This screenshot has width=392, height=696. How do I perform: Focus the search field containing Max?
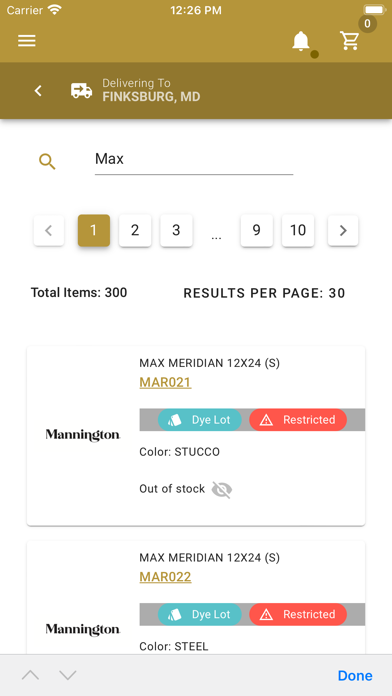pyautogui.click(x=194, y=159)
